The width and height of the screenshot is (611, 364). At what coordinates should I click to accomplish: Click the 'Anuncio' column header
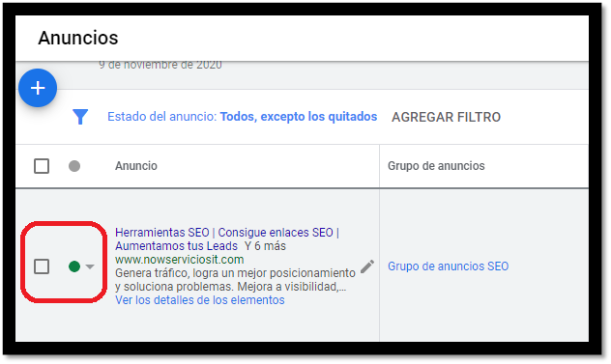click(136, 166)
